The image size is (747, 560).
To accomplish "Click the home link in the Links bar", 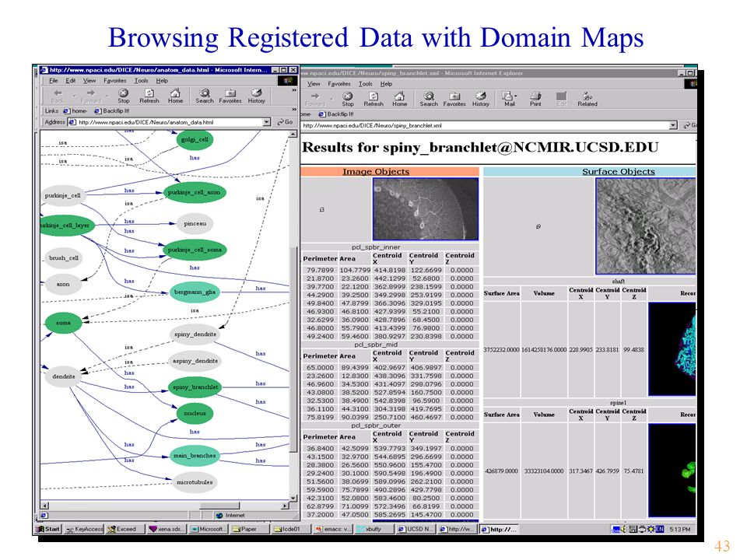I will pyautogui.click(x=75, y=111).
